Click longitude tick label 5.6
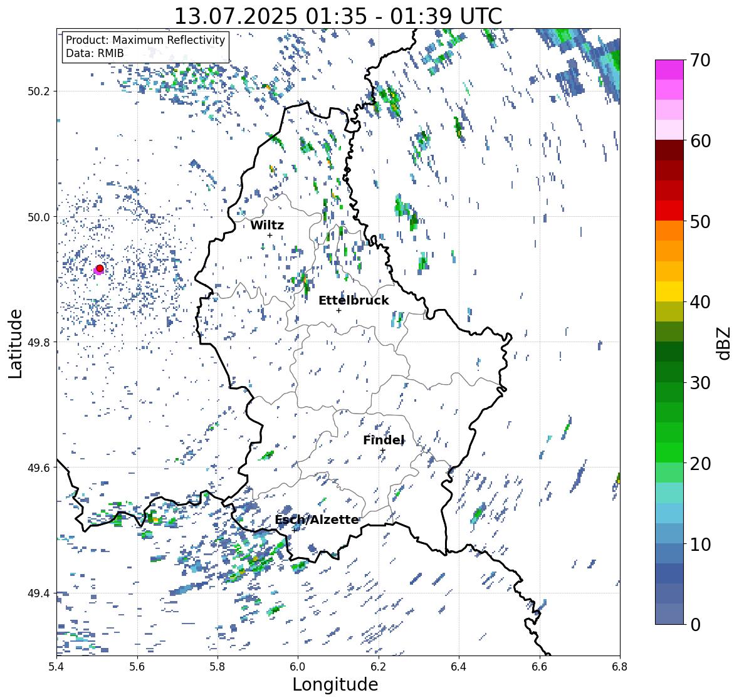This screenshot has height=700, width=739. point(137,666)
